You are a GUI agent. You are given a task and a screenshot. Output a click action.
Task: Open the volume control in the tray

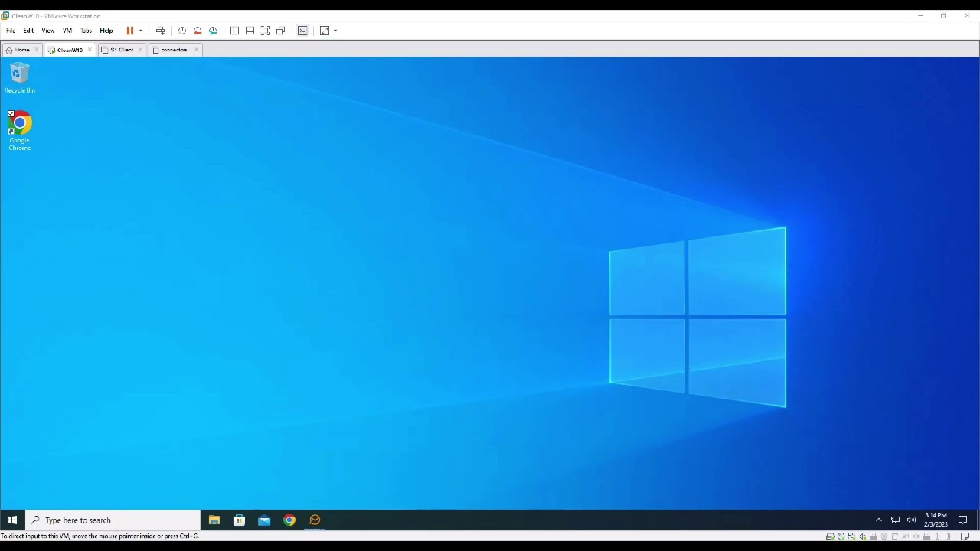(911, 520)
